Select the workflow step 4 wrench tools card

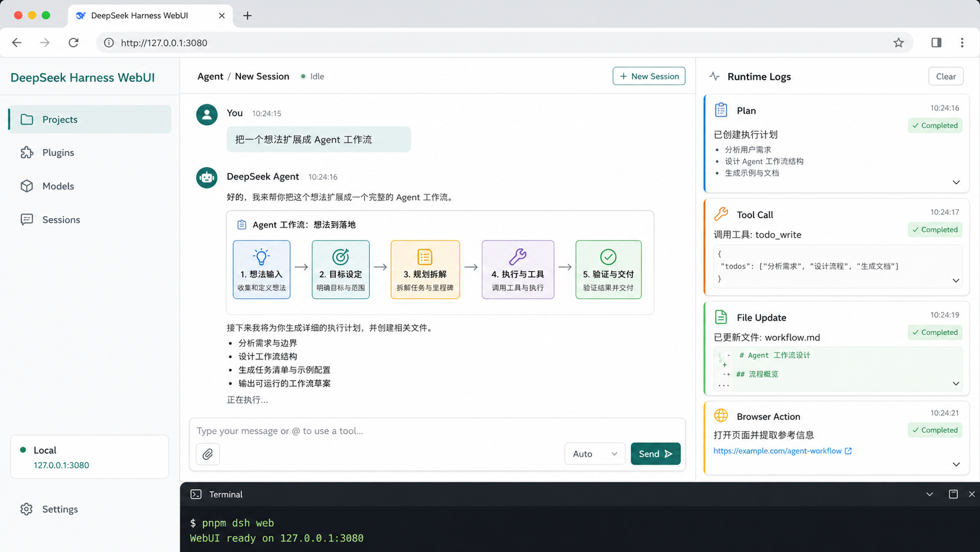[518, 270]
